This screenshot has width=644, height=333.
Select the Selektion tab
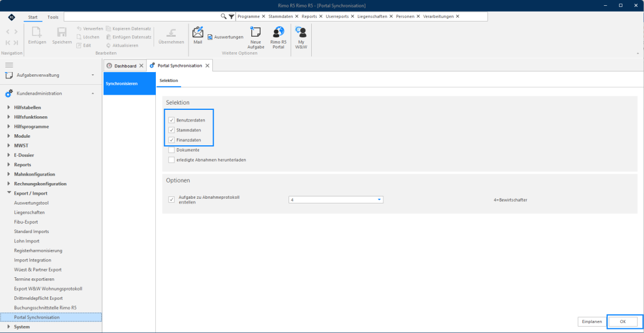[x=169, y=80]
